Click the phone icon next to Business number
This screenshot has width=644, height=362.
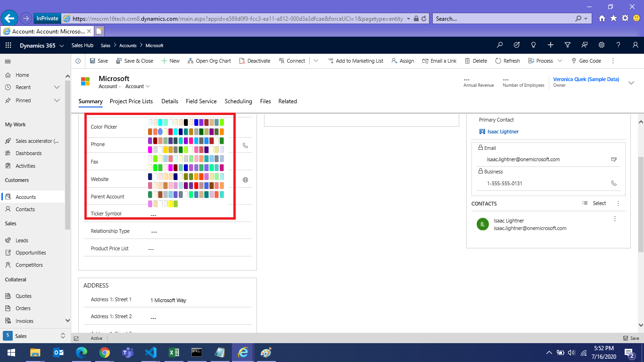pos(614,183)
